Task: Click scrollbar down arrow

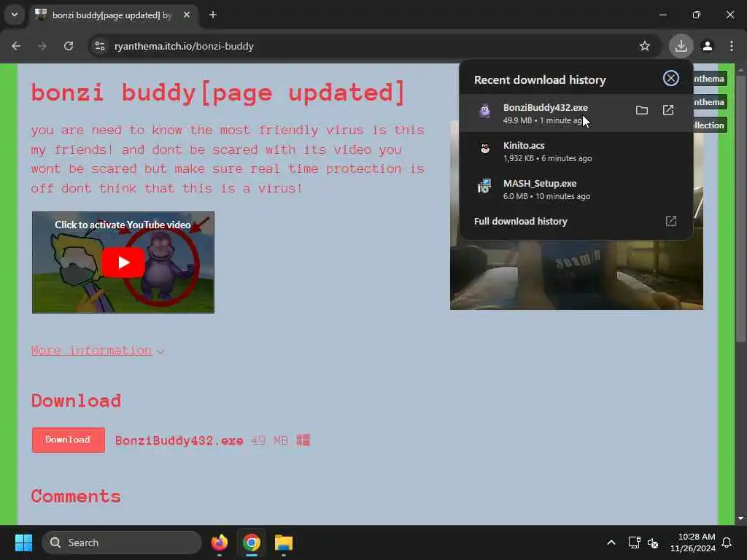Action: click(x=740, y=518)
